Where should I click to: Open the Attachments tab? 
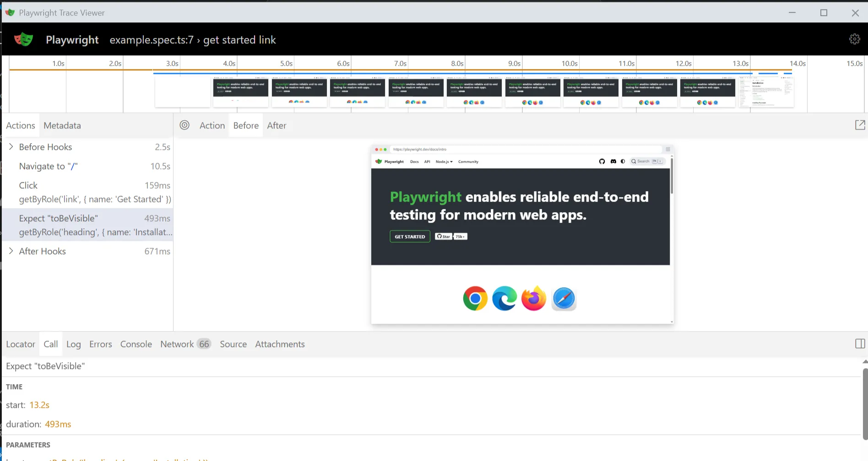(280, 344)
